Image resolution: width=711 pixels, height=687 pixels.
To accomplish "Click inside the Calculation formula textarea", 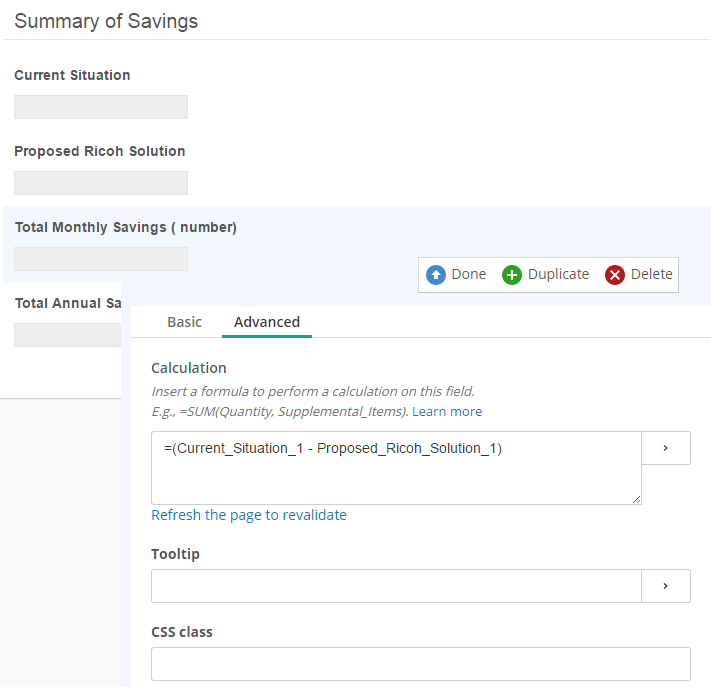I will point(396,468).
